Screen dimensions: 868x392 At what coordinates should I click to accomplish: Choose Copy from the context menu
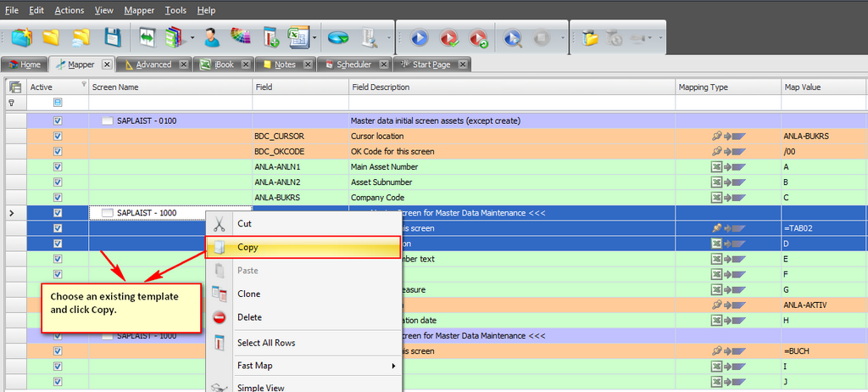pyautogui.click(x=248, y=247)
